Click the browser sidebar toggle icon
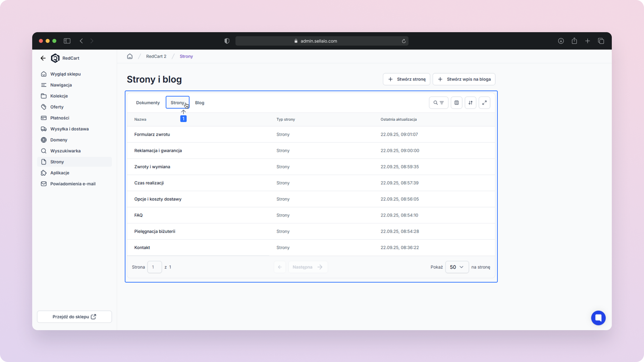This screenshot has height=362, width=644. click(67, 41)
